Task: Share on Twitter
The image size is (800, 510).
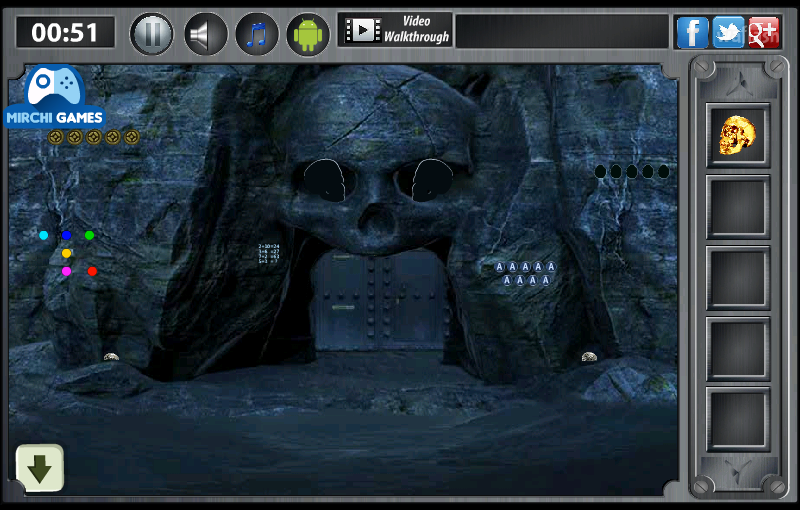Action: point(728,32)
